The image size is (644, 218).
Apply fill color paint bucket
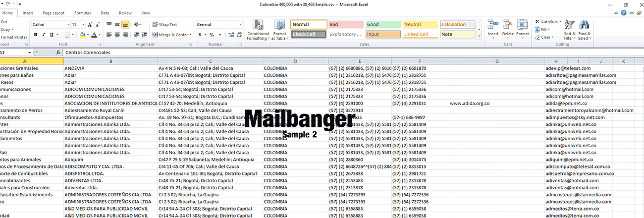pyautogui.click(x=82, y=35)
